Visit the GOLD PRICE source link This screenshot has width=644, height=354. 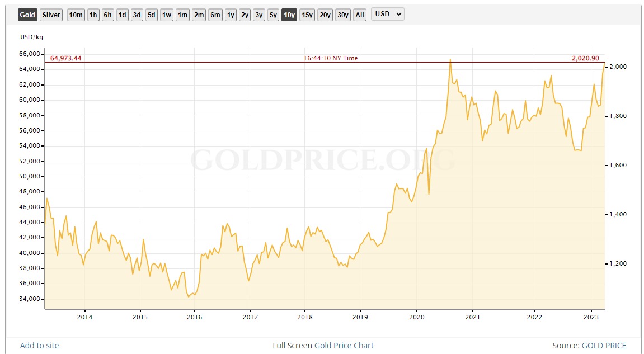(x=604, y=346)
